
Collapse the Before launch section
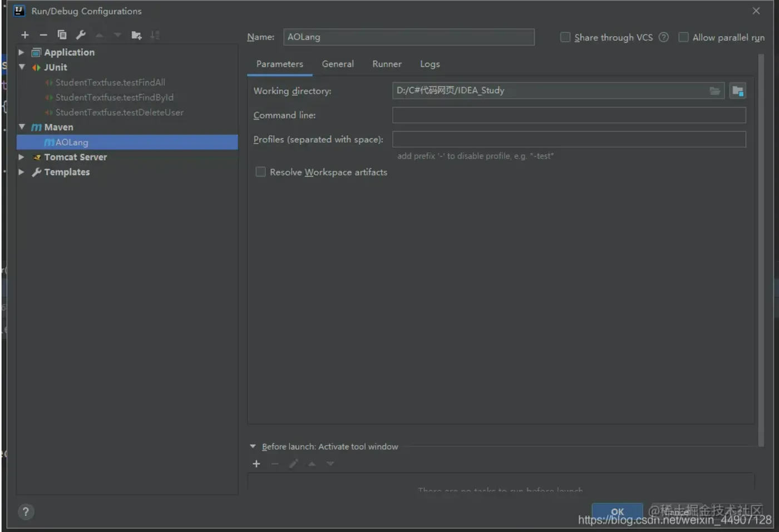(x=253, y=446)
